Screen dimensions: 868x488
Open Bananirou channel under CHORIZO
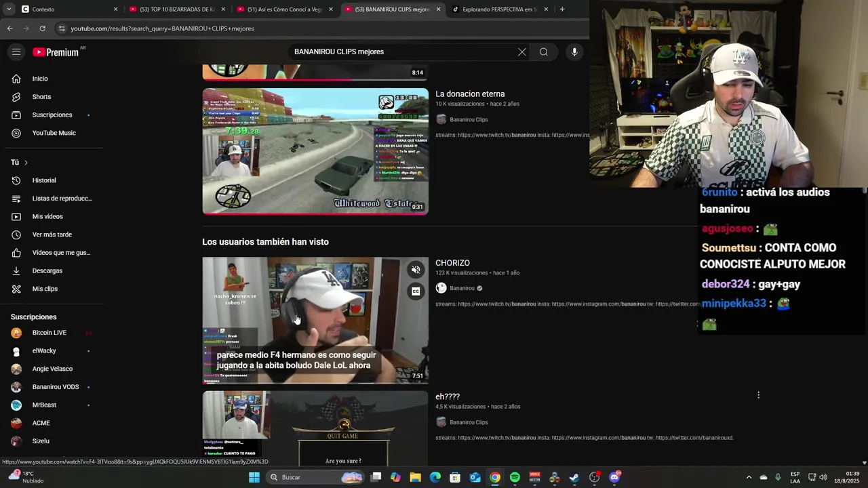462,288
